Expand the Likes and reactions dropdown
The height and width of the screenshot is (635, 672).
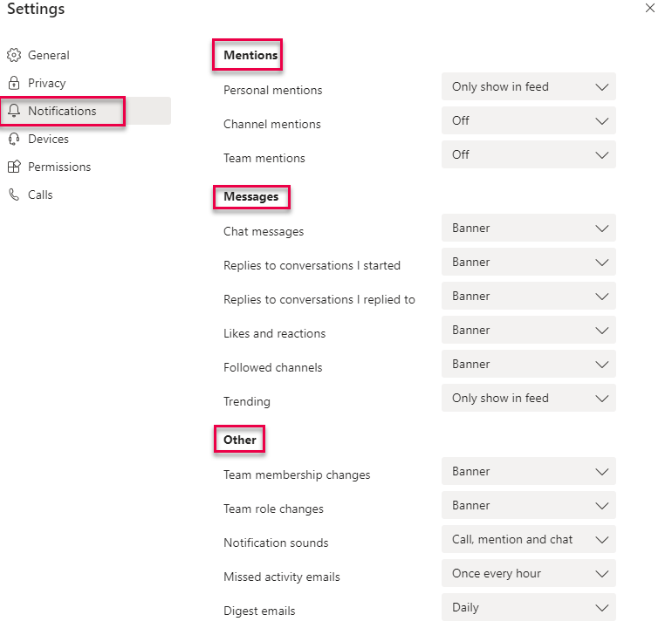pos(528,330)
